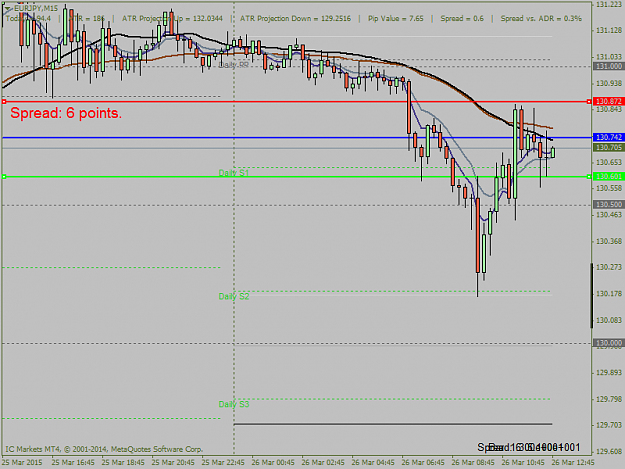Click the last green candle on the chart

click(553, 152)
